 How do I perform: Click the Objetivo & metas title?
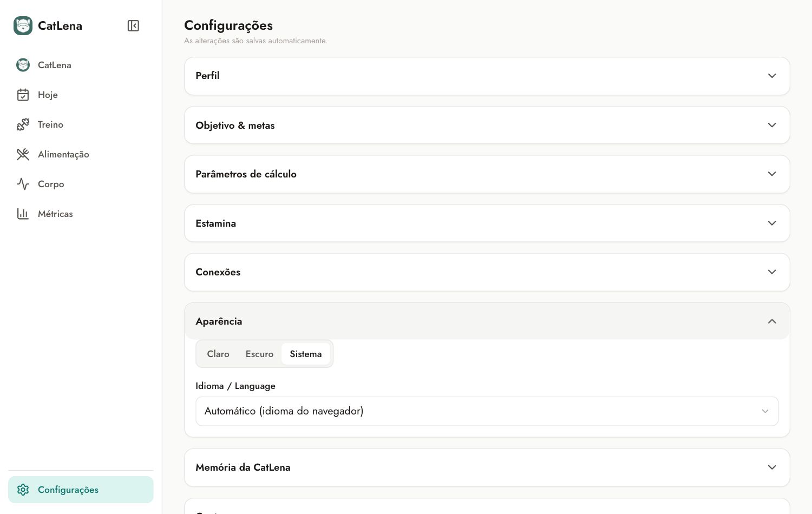point(235,125)
